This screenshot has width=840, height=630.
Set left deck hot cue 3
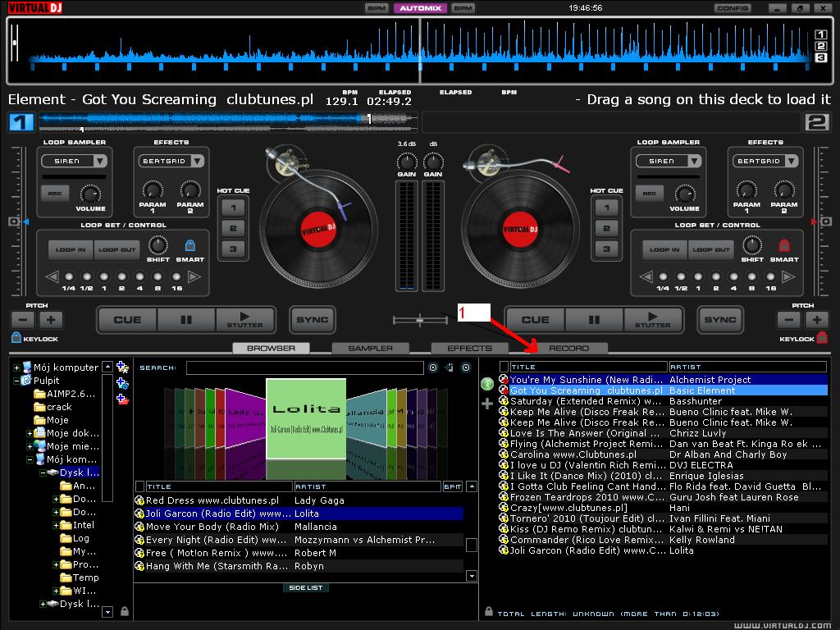[x=233, y=249]
